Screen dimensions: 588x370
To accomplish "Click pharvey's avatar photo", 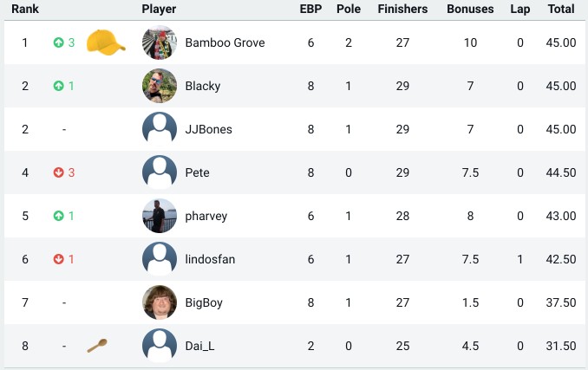I will (x=160, y=216).
